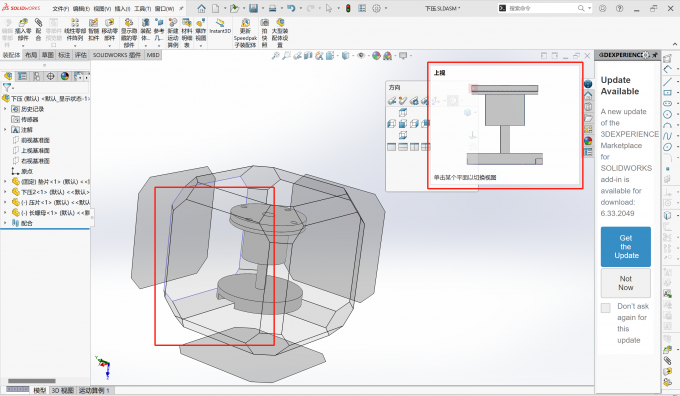Switch to the 布局 ribbon tab
The image size is (680, 396).
point(31,55)
